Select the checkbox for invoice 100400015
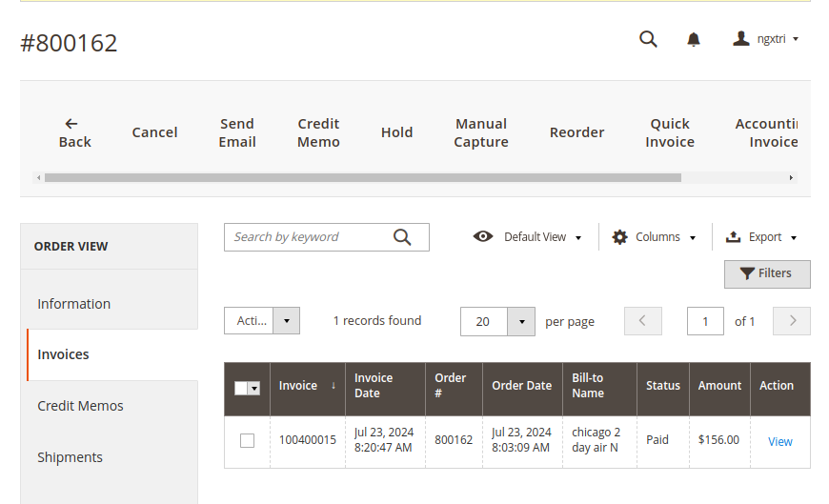This screenshot has width=829, height=504. tap(247, 440)
